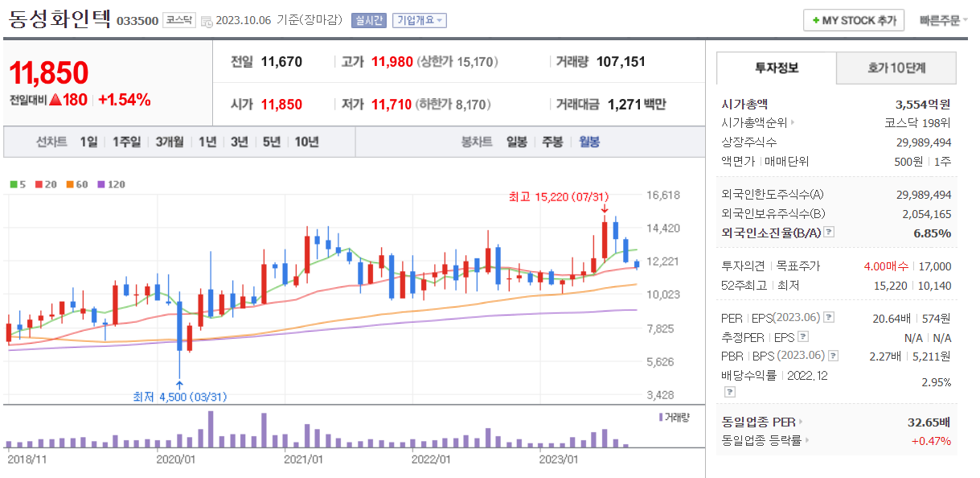Click the 코스닥 198위 ranking value

pos(917,123)
